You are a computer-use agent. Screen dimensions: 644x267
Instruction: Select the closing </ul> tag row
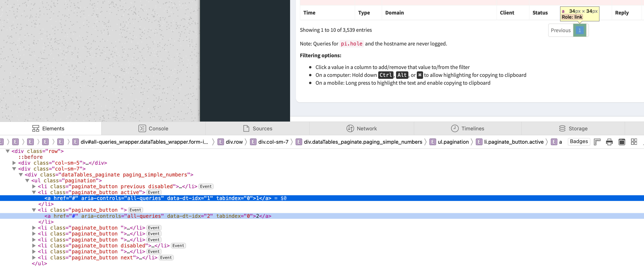coord(39,263)
